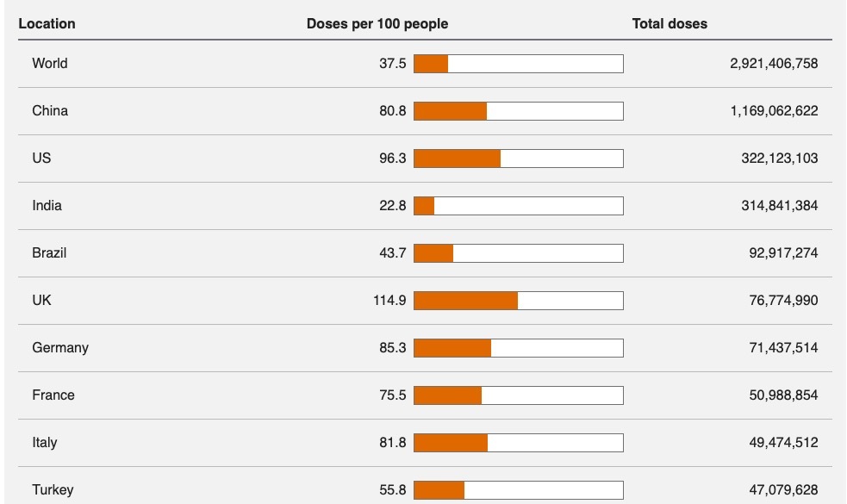Click the Total doses column header

(x=670, y=24)
